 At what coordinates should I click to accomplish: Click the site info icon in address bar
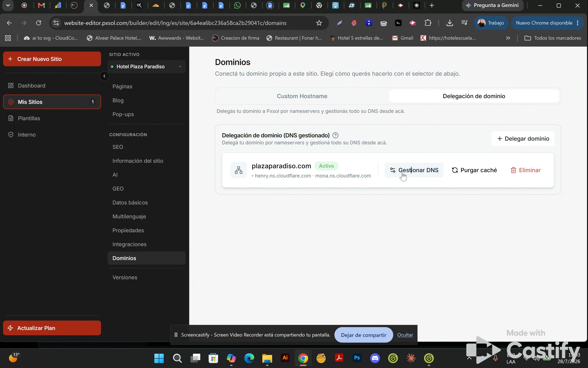point(56,23)
